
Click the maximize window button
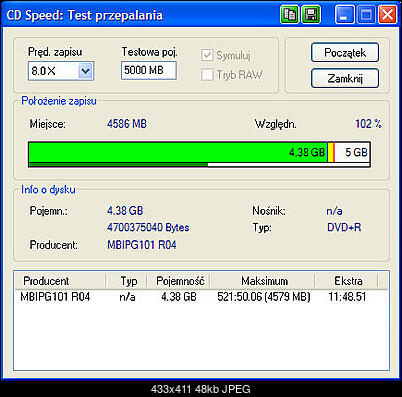pyautogui.click(x=366, y=15)
